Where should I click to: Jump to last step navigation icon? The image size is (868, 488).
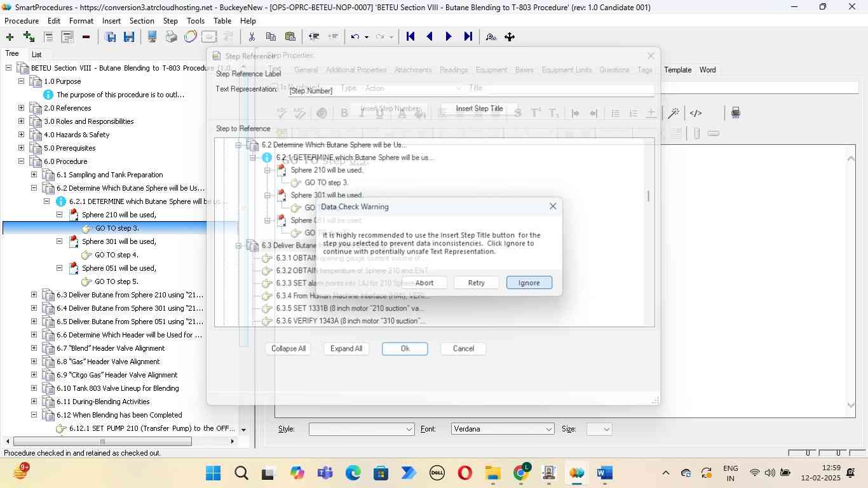click(468, 37)
